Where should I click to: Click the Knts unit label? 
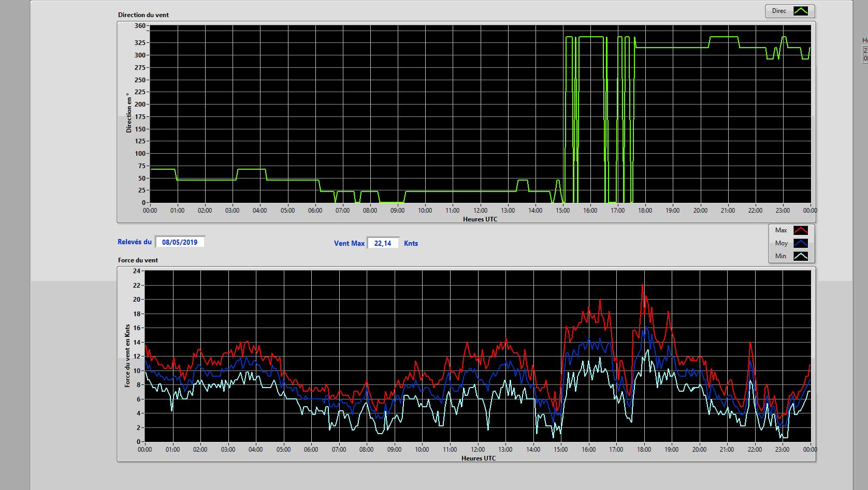[411, 243]
